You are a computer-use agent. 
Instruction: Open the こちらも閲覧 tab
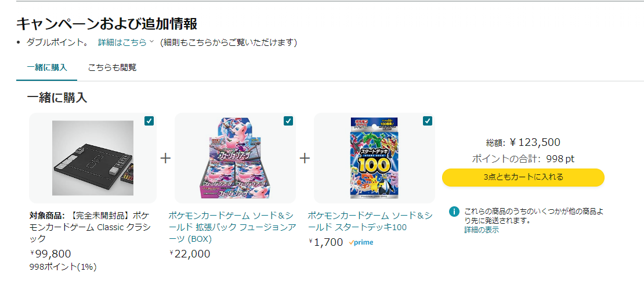point(113,67)
